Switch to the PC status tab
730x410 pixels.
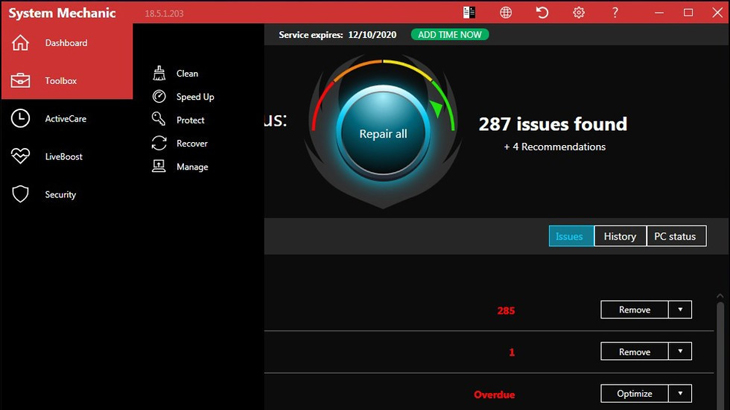point(676,236)
